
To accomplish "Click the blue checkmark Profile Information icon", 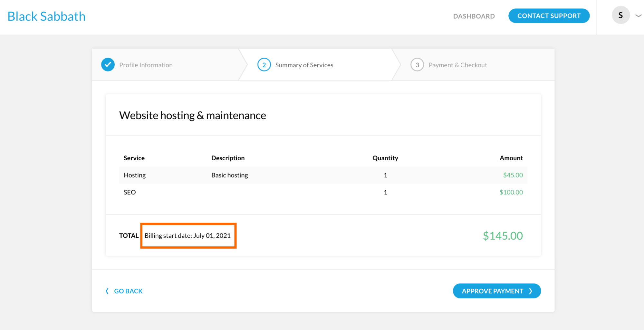I will tap(108, 65).
